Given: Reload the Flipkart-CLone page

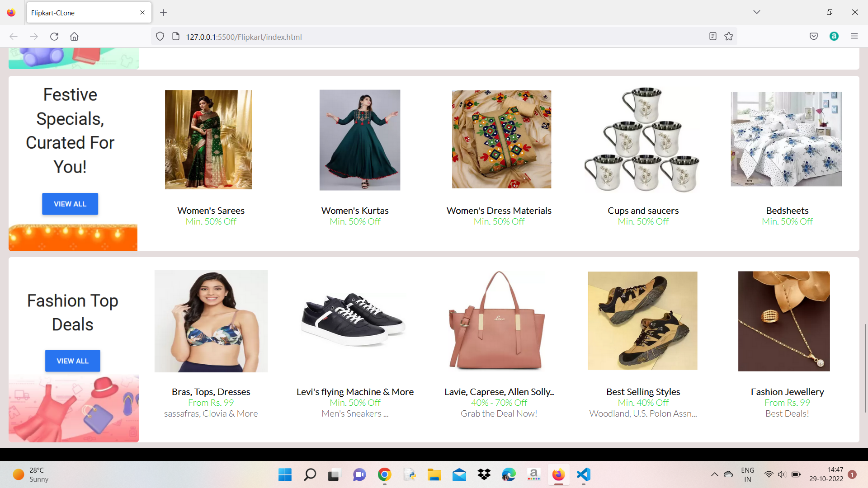Looking at the screenshot, I should click(x=54, y=37).
